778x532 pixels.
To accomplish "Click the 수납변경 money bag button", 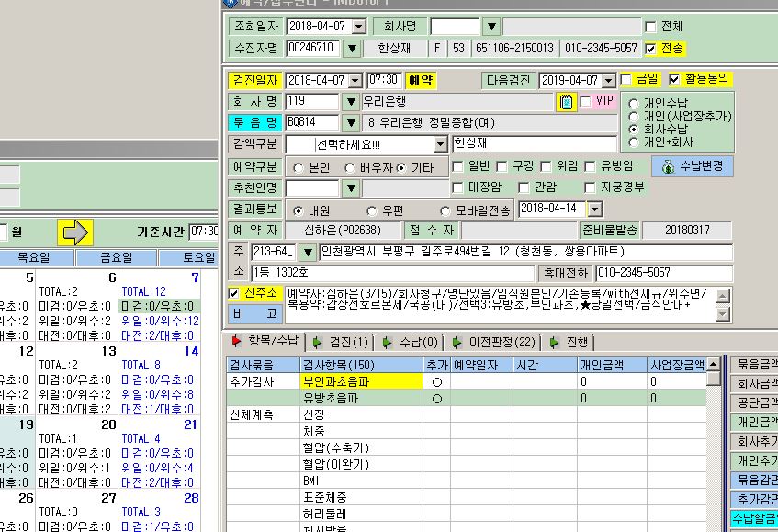I will pyautogui.click(x=693, y=166).
